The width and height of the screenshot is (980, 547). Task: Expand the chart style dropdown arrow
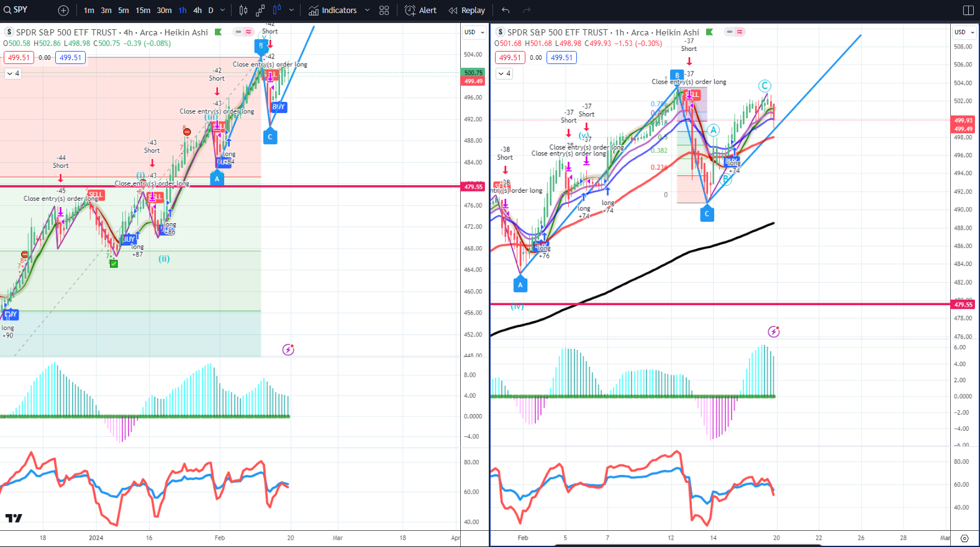click(x=291, y=11)
